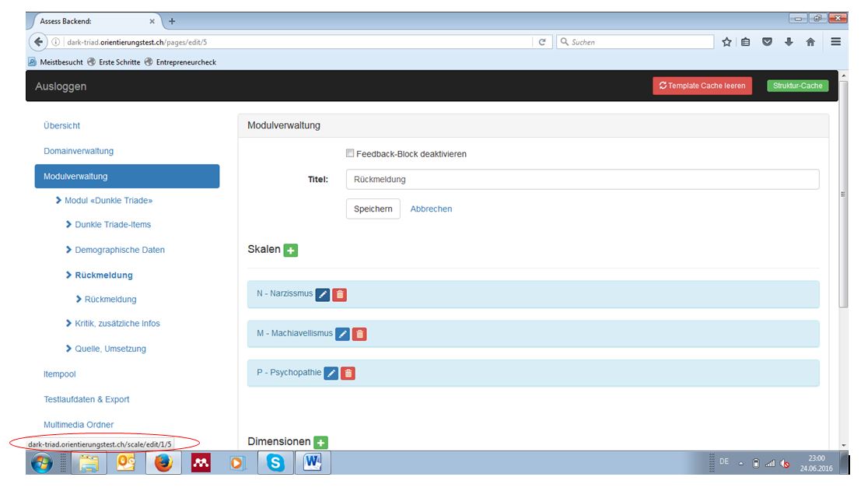Click the page vertical scrollbar thumb
The image size is (868, 491).
[x=843, y=194]
